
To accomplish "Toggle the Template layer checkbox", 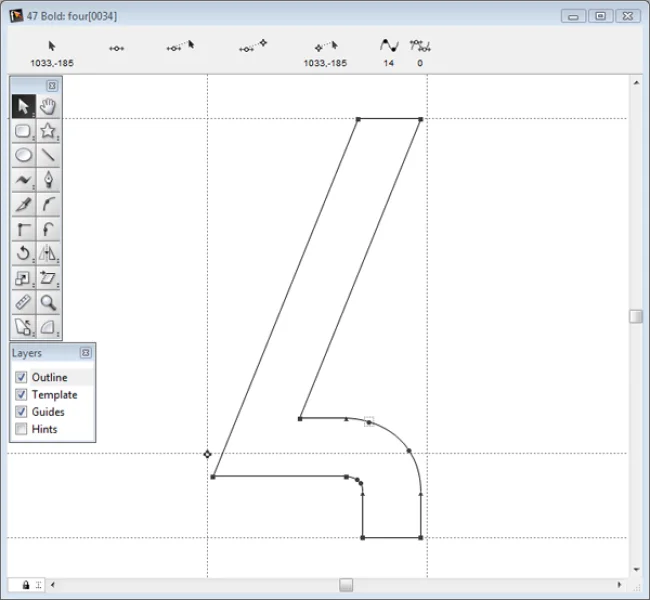I will 21,394.
